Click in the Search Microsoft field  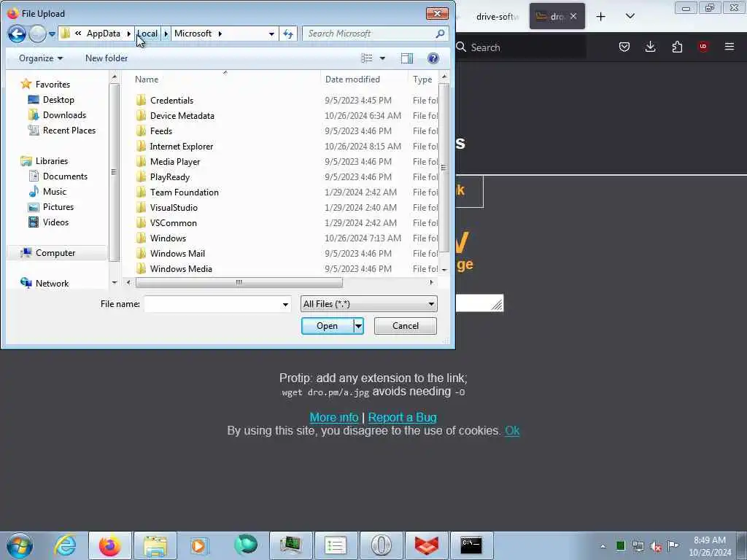pos(369,34)
